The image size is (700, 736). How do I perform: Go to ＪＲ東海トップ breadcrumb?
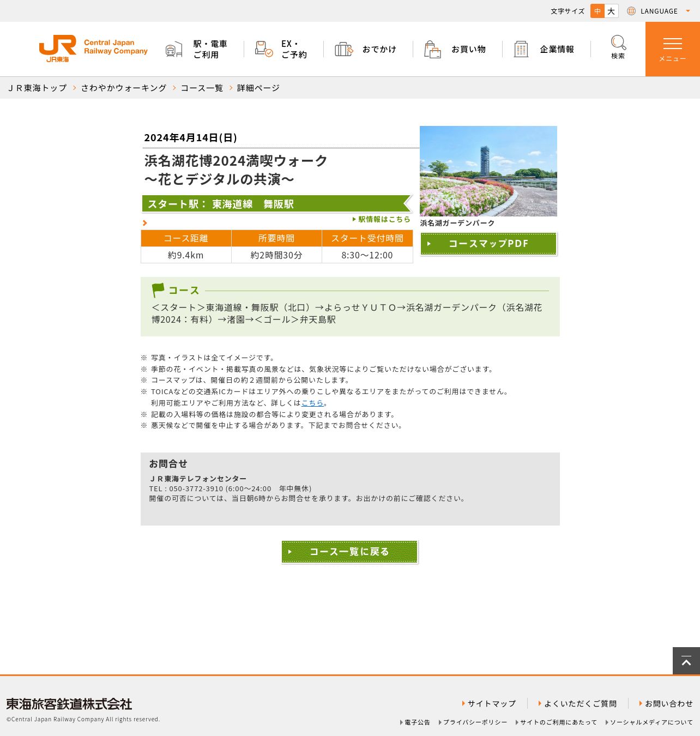click(37, 88)
